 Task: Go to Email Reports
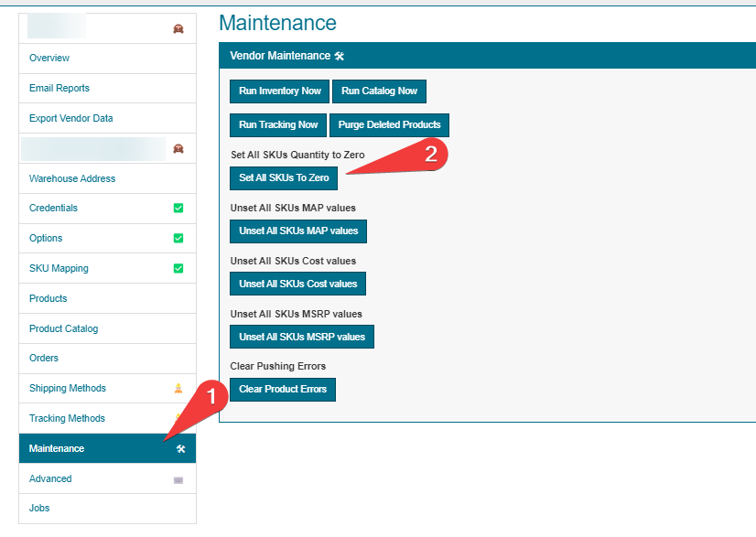coord(59,88)
